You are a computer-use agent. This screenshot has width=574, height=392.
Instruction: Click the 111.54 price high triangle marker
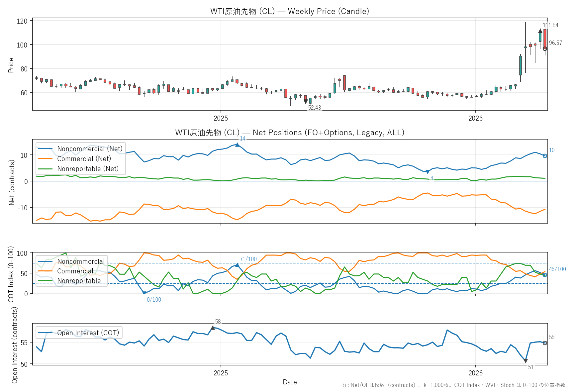(540, 31)
